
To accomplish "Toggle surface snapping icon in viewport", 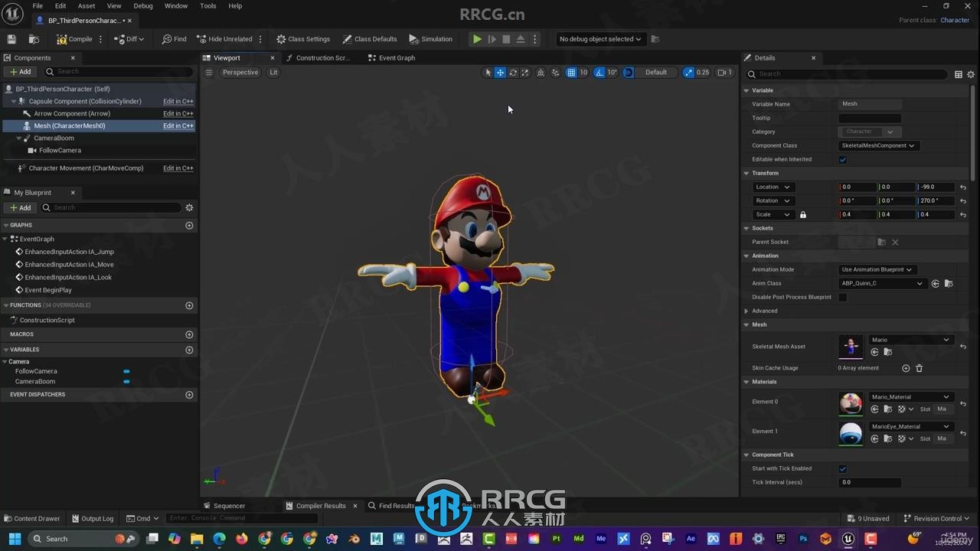I will point(556,73).
